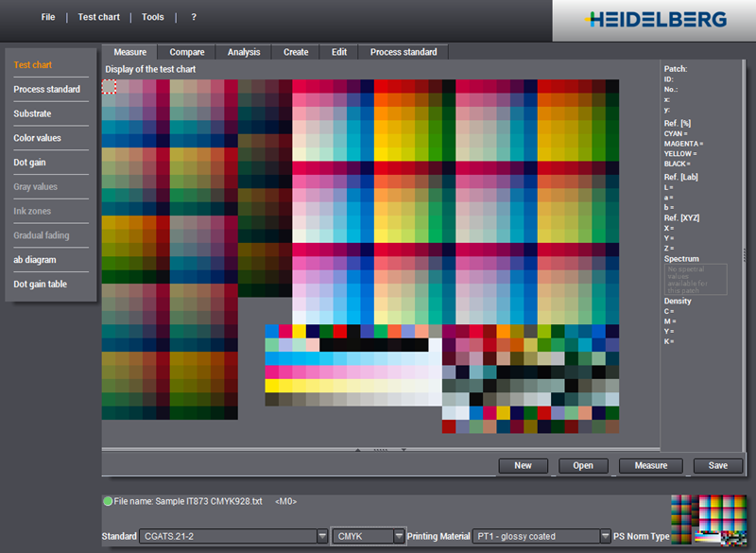Open the Test chart menu in the menu bar
Image resolution: width=756 pixels, height=553 pixels.
[99, 17]
